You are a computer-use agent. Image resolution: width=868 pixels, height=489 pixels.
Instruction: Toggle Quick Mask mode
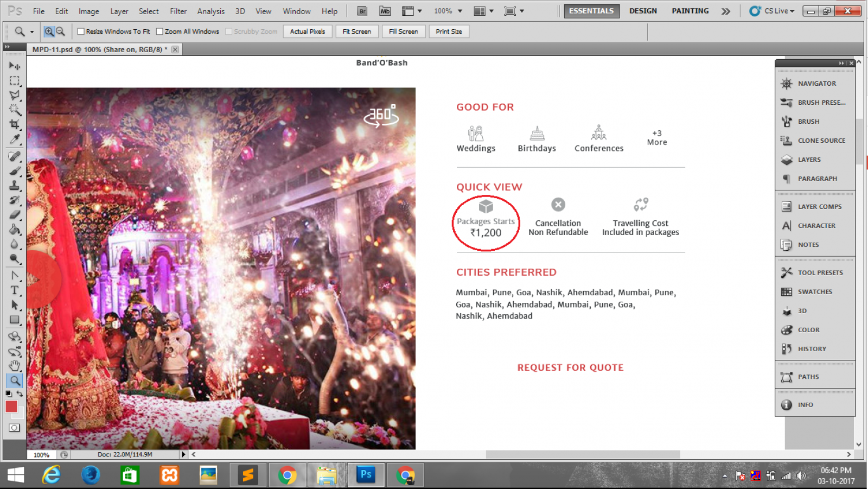(15, 428)
